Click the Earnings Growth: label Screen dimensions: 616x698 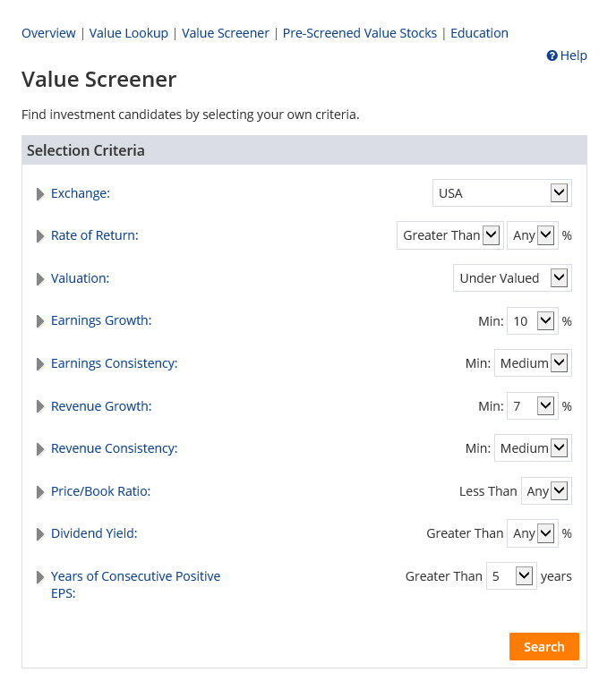click(101, 320)
